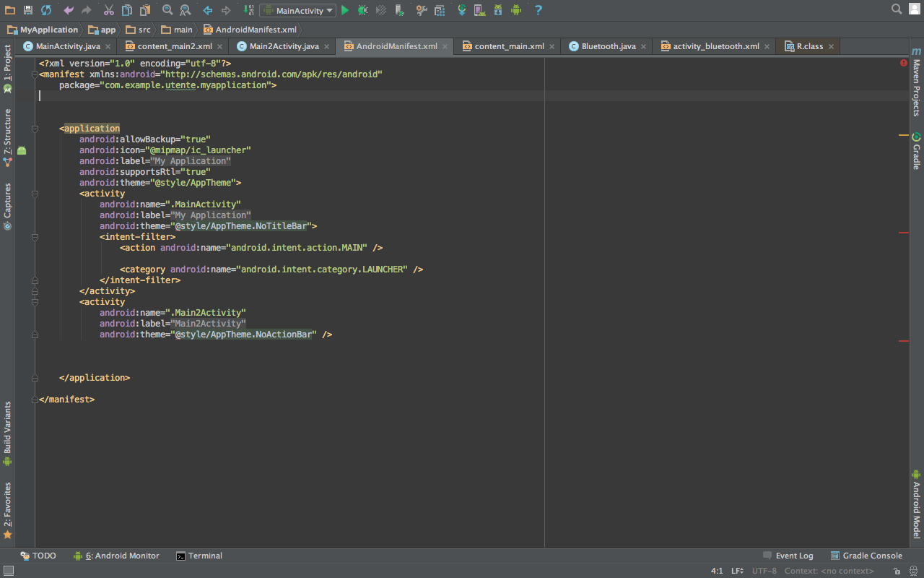Screen dimensions: 924x578
Task: Click the Open folder toolbar icon
Action: [x=10, y=10]
